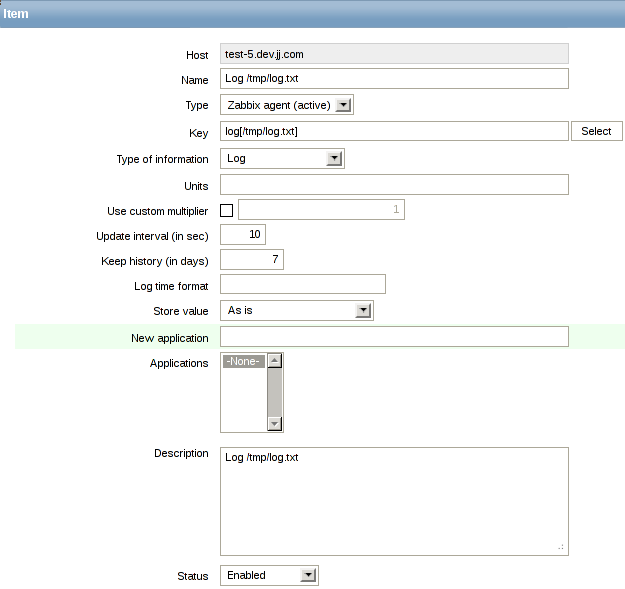
Task: Click the Applications list scroll up arrow
Action: (x=275, y=362)
